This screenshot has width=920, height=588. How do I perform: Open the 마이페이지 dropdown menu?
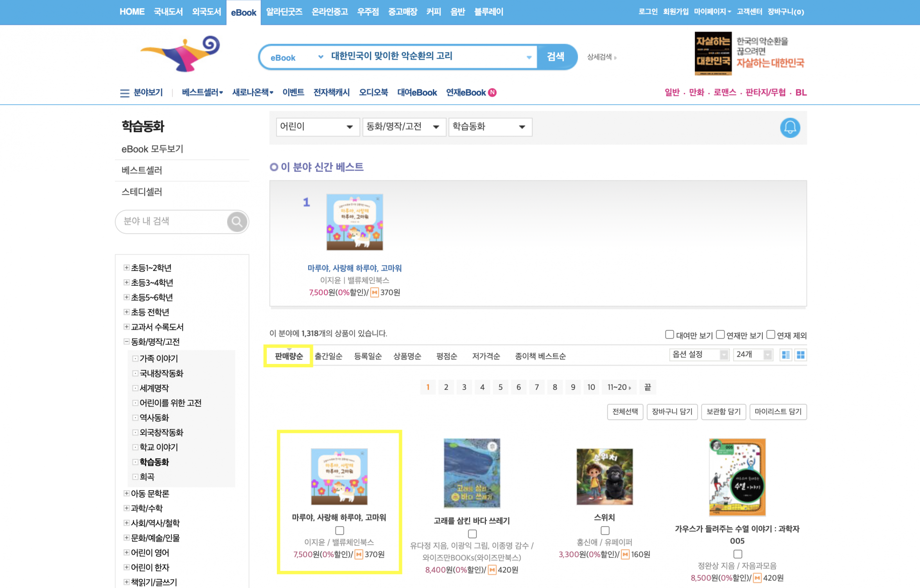point(713,12)
